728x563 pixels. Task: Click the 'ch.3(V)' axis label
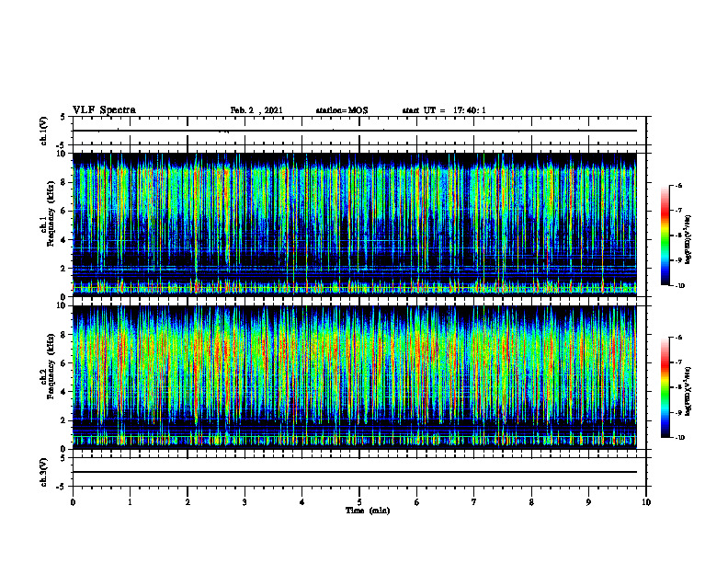click(x=44, y=472)
